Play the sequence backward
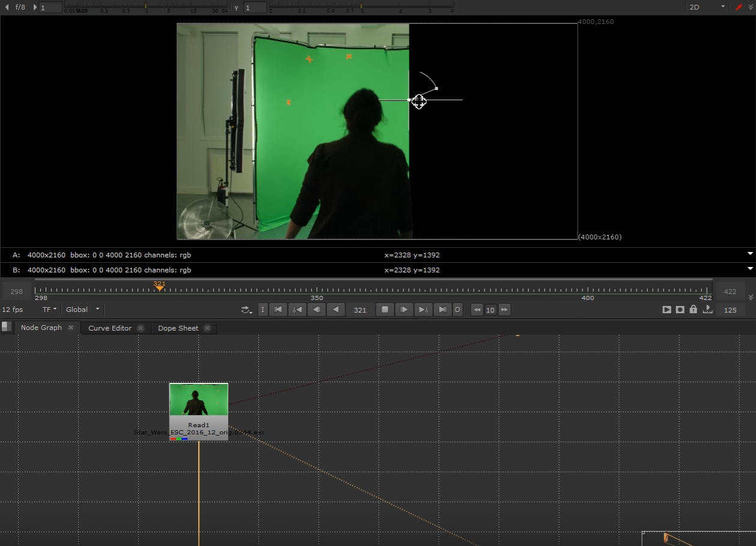756x546 pixels. (x=336, y=310)
